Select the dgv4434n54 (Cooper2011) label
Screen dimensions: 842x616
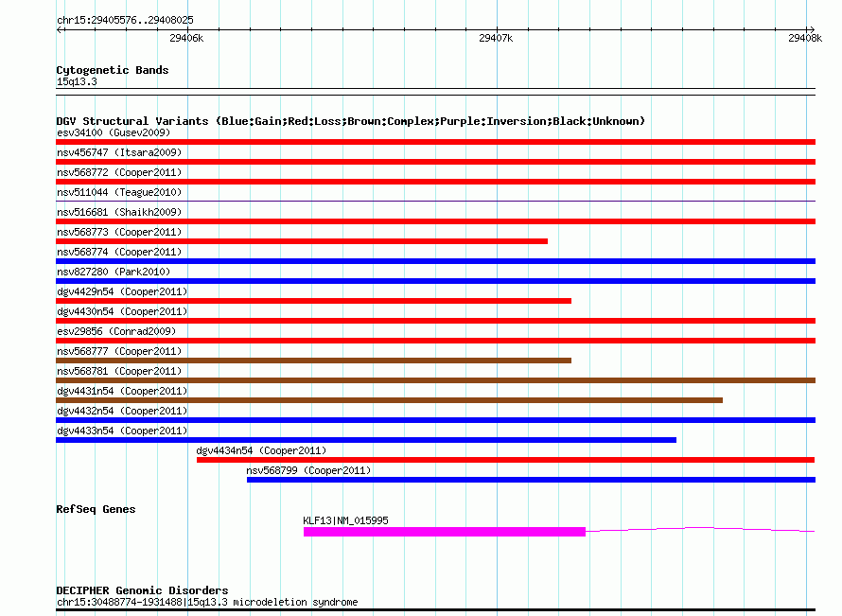coord(261,450)
